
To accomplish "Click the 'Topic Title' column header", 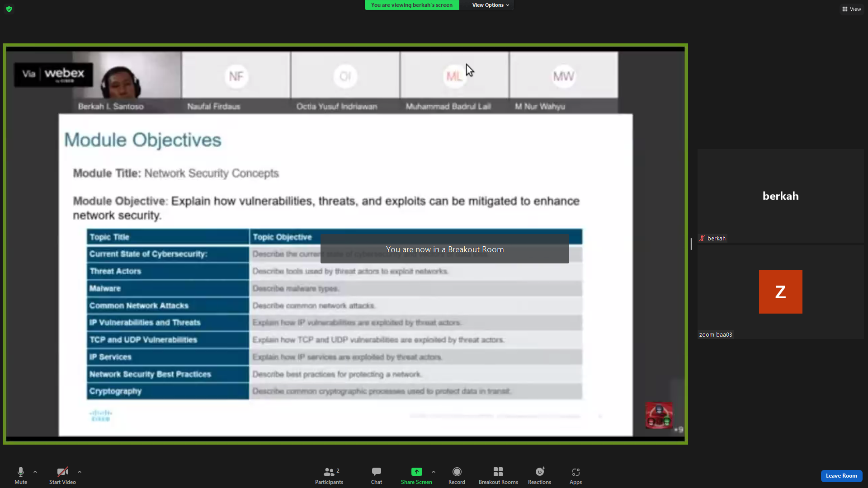I will pos(168,237).
